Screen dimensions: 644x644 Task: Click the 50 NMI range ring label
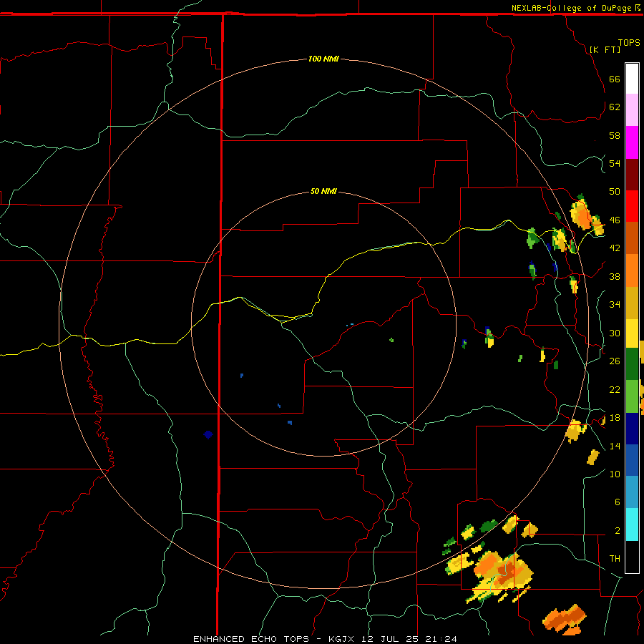323,191
